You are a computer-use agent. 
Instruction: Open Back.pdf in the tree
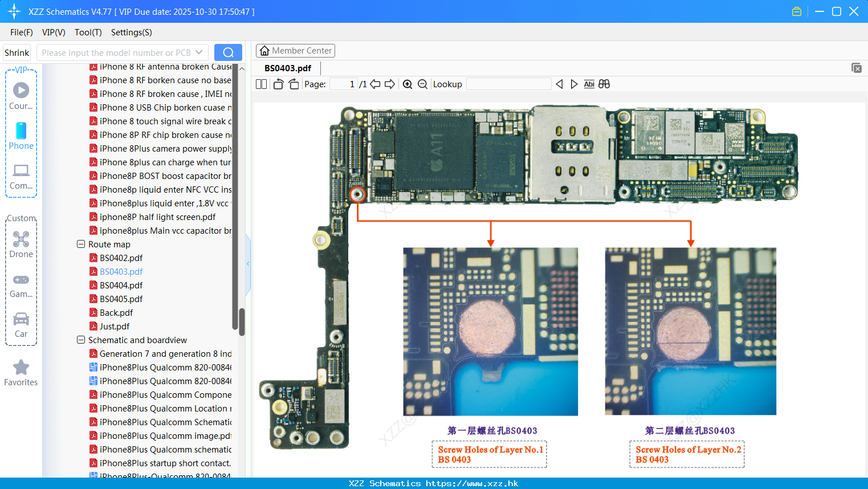tap(116, 312)
